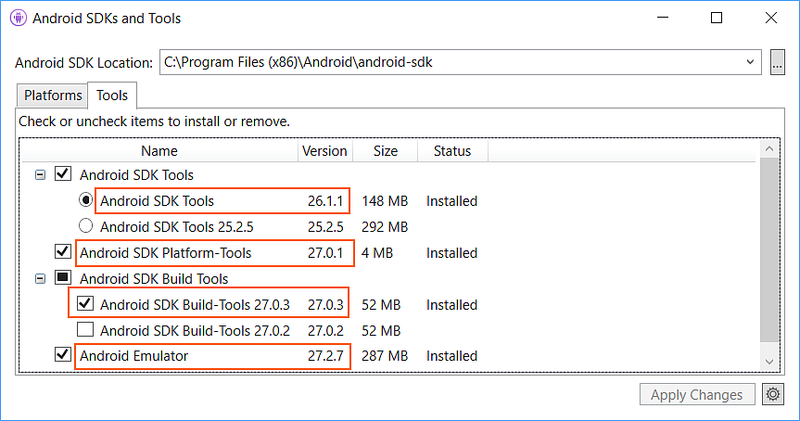
Task: Uncheck the Android Emulator checkbox
Action: (63, 356)
